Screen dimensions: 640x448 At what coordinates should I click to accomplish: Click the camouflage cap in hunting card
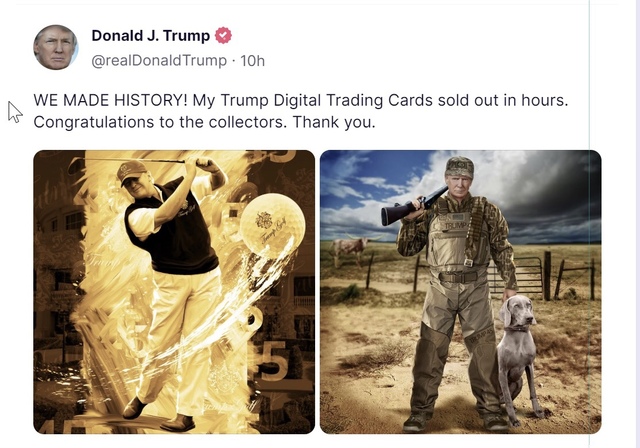pyautogui.click(x=459, y=167)
